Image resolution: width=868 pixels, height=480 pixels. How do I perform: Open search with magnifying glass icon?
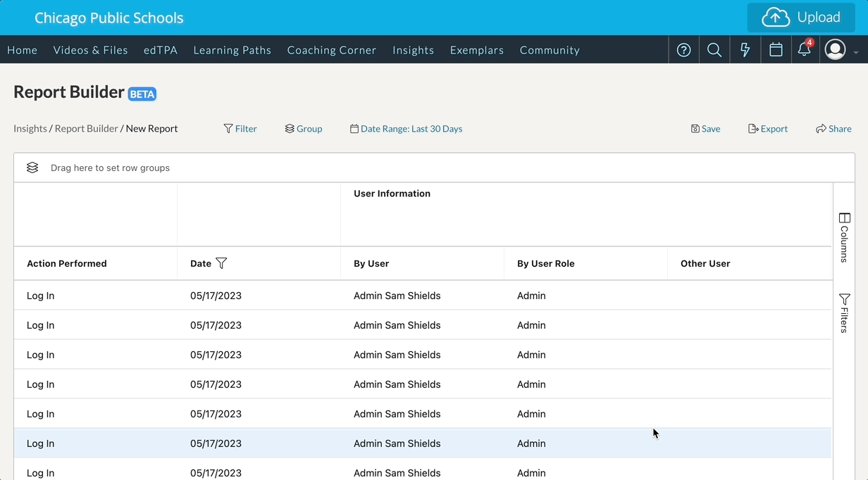tap(714, 50)
